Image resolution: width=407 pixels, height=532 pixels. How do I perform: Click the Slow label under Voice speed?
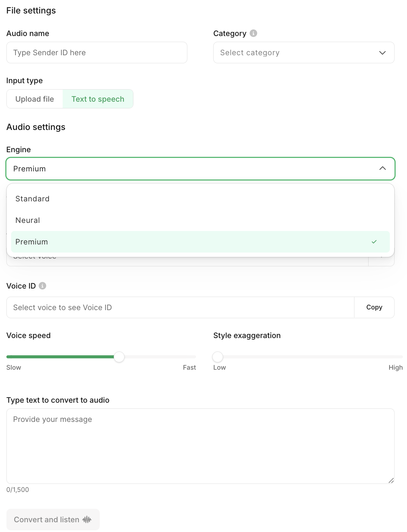click(x=14, y=367)
